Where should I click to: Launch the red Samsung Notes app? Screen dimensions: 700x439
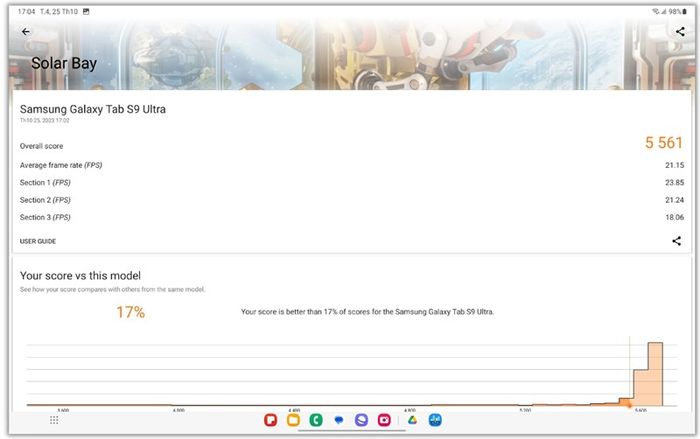270,420
